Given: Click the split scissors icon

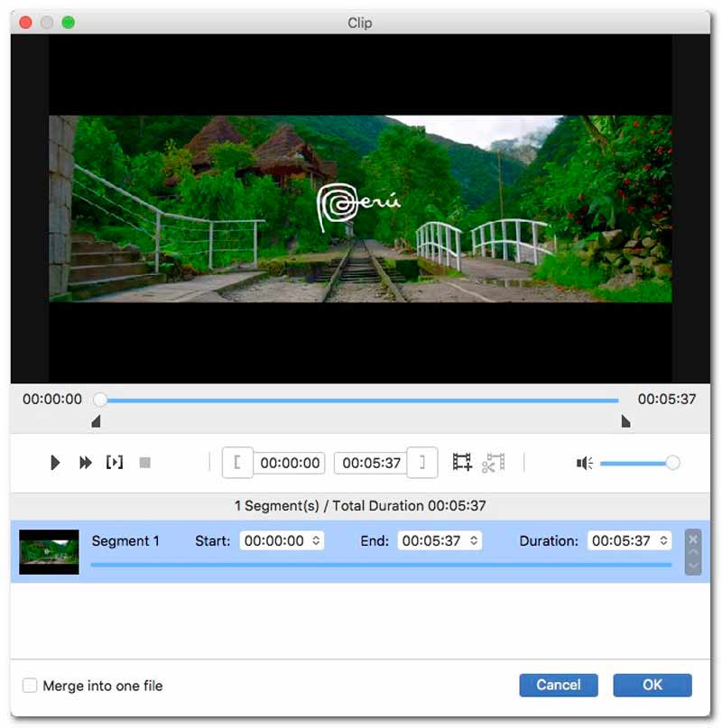Looking at the screenshot, I should click(493, 463).
